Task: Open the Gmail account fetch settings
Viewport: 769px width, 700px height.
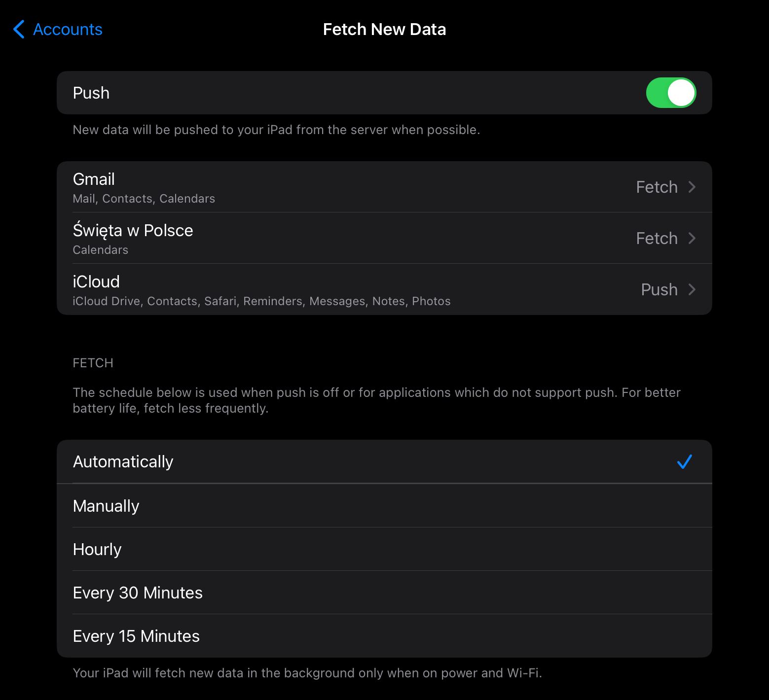Action: click(x=384, y=187)
